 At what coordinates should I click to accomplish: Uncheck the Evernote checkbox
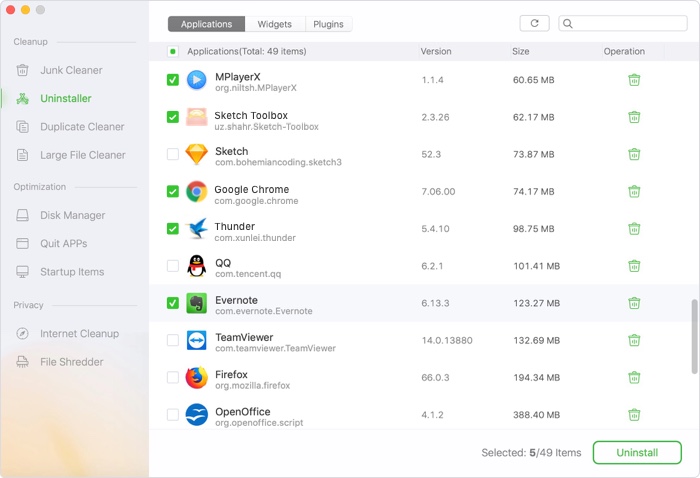173,303
